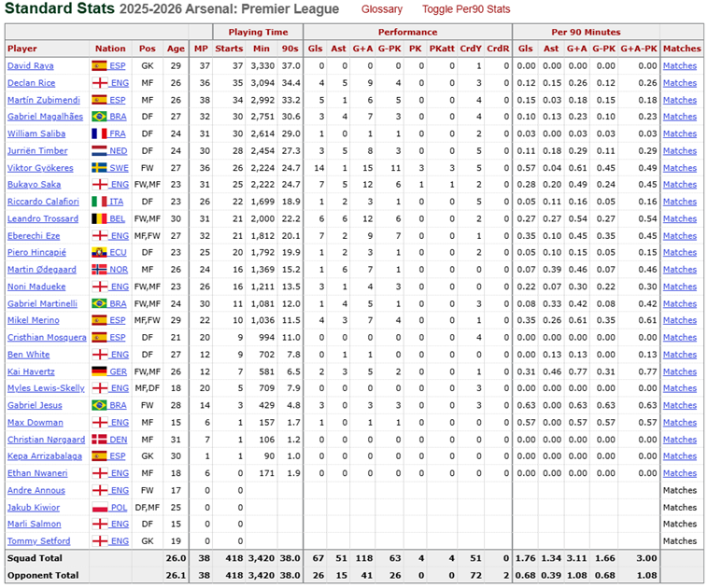Sort by CrdY column header
Screen dimensions: 708x588
coord(471,49)
